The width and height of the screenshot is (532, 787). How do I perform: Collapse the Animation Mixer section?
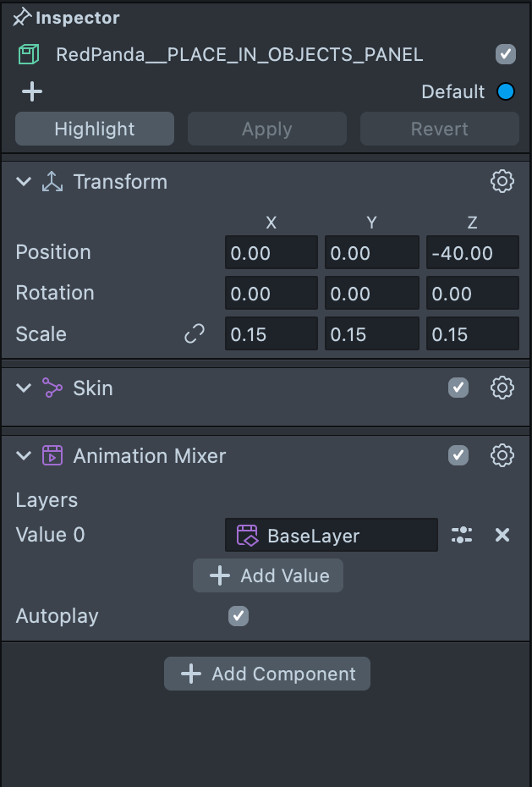[24, 456]
